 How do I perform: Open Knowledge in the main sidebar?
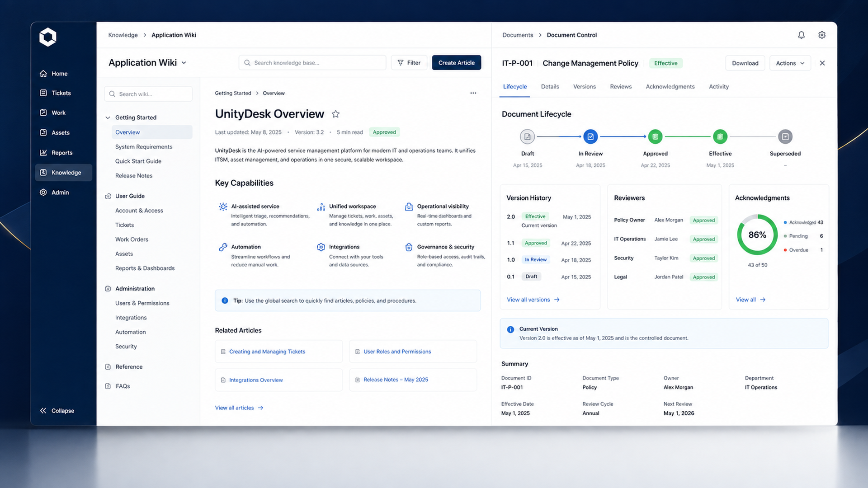coord(63,173)
